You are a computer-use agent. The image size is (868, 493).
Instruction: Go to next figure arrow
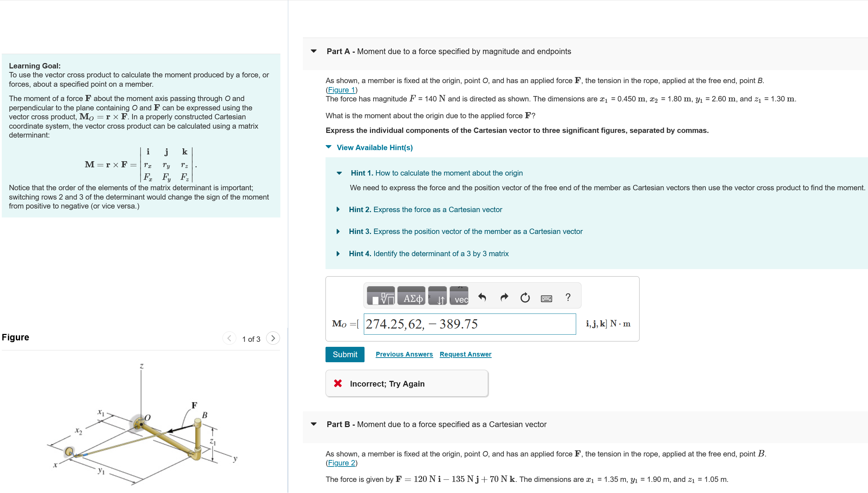point(273,338)
